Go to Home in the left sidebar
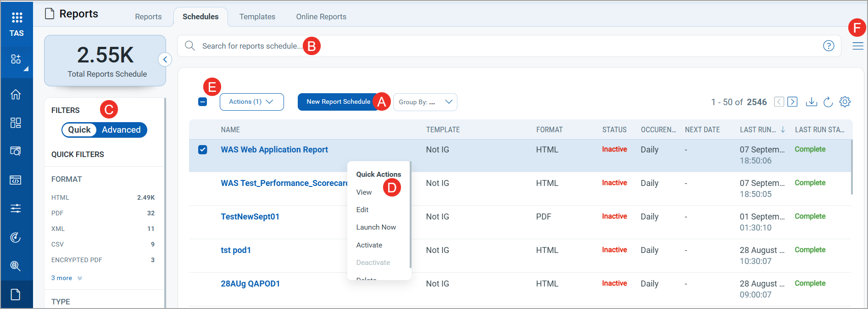Image resolution: width=868 pixels, height=309 pixels. click(16, 95)
